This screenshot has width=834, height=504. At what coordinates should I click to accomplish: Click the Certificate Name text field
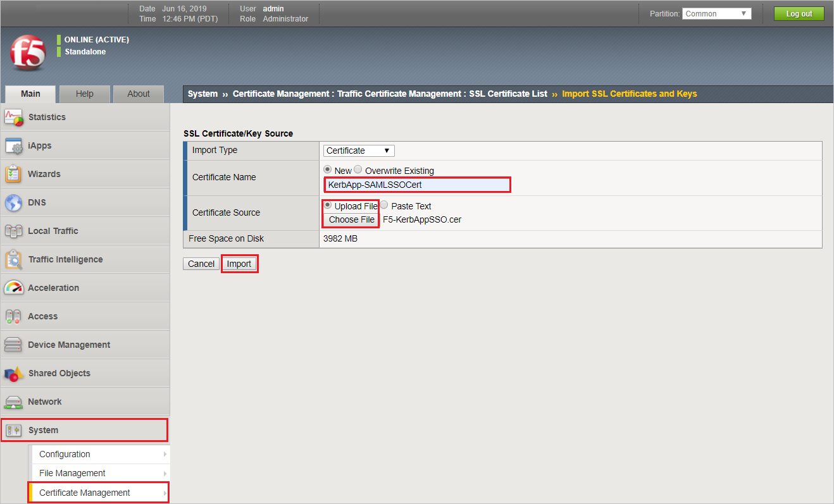tap(417, 185)
